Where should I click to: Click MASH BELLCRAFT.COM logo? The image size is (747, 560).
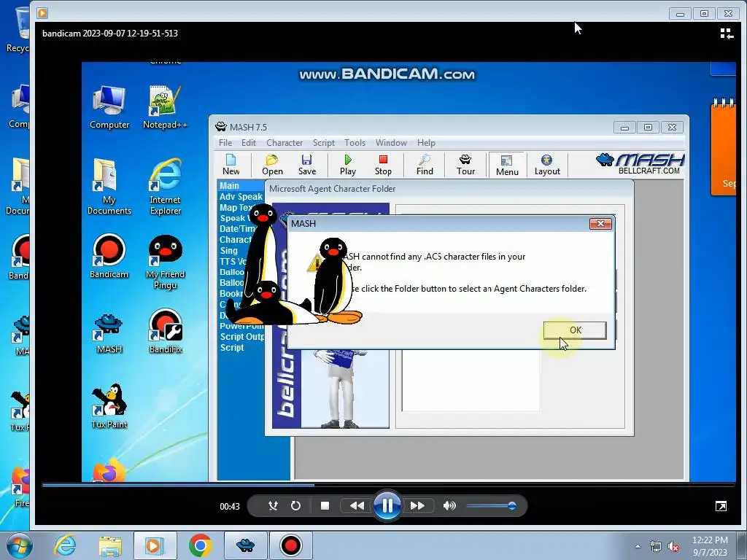640,164
